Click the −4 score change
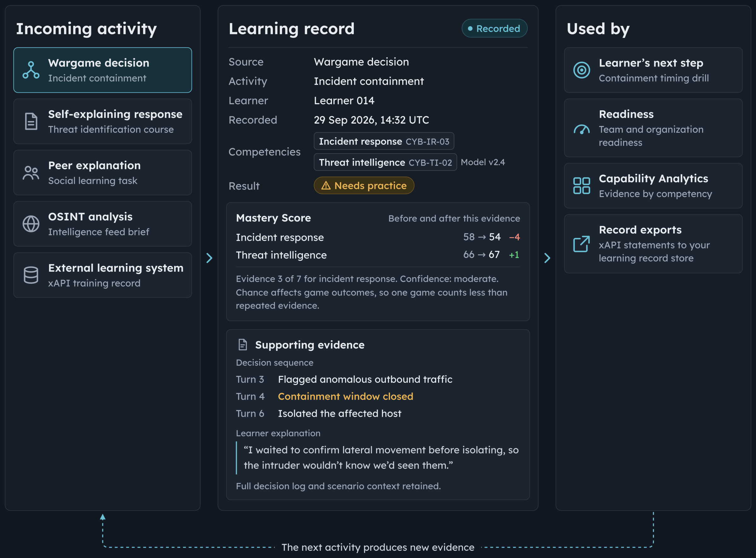756x558 pixels. (x=514, y=237)
